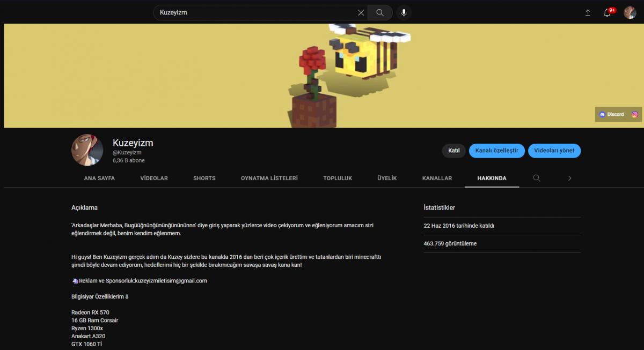The image size is (644, 350).
Task: Clear the search box text
Action: (x=361, y=12)
